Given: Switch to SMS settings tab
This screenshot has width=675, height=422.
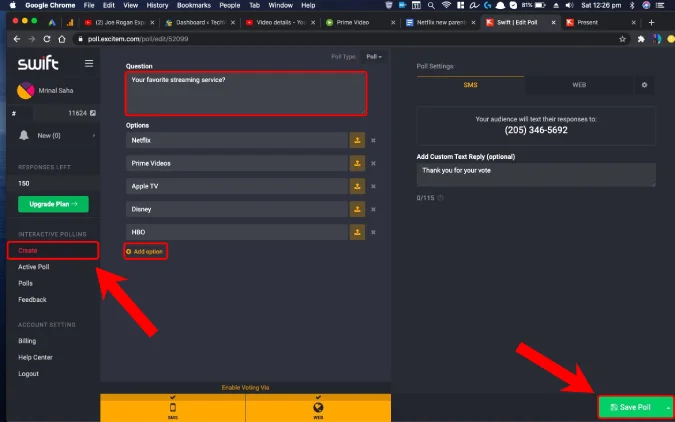Looking at the screenshot, I should click(470, 85).
